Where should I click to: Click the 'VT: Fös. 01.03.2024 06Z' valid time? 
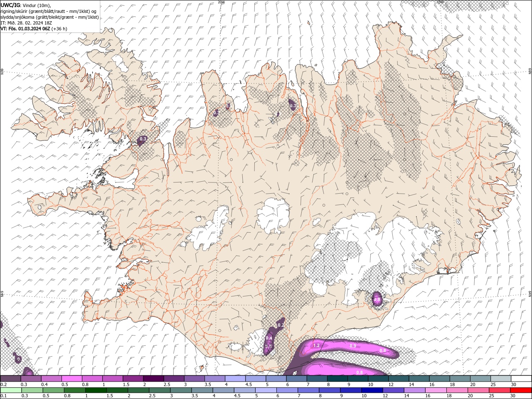(25, 29)
